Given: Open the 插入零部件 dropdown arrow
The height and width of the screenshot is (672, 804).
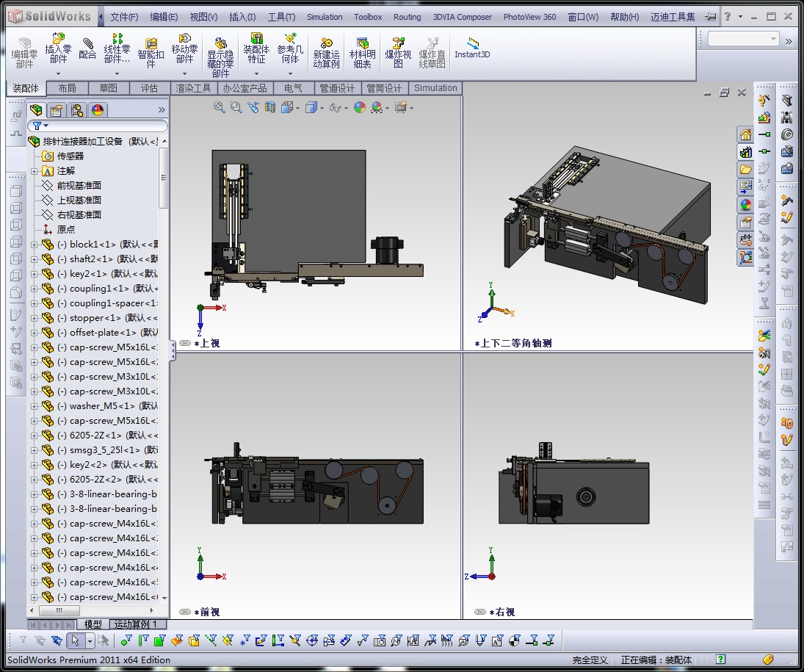Looking at the screenshot, I should (x=58, y=73).
